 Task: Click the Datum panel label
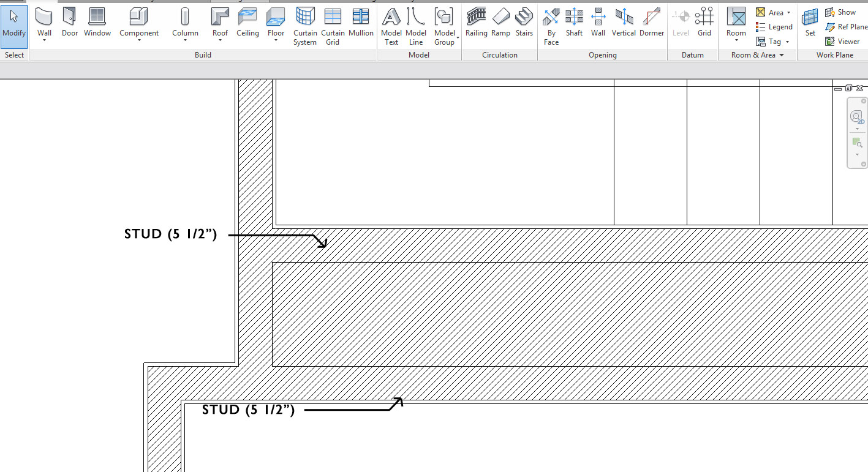(x=693, y=55)
